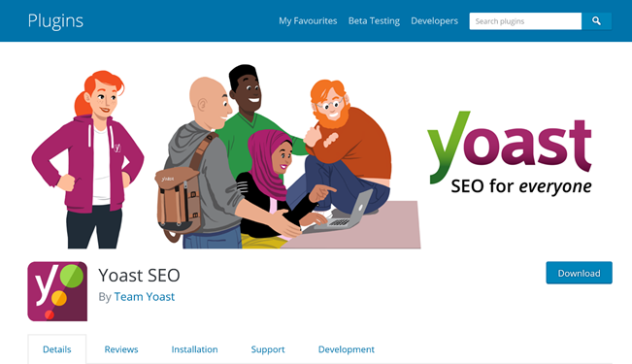Image resolution: width=632 pixels, height=364 pixels.
Task: Click the red circle in Yoast icon
Action: [x=50, y=314]
